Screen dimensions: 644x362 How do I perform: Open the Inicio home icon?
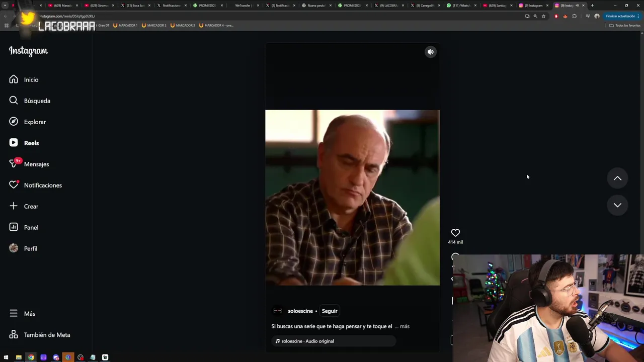(x=14, y=79)
